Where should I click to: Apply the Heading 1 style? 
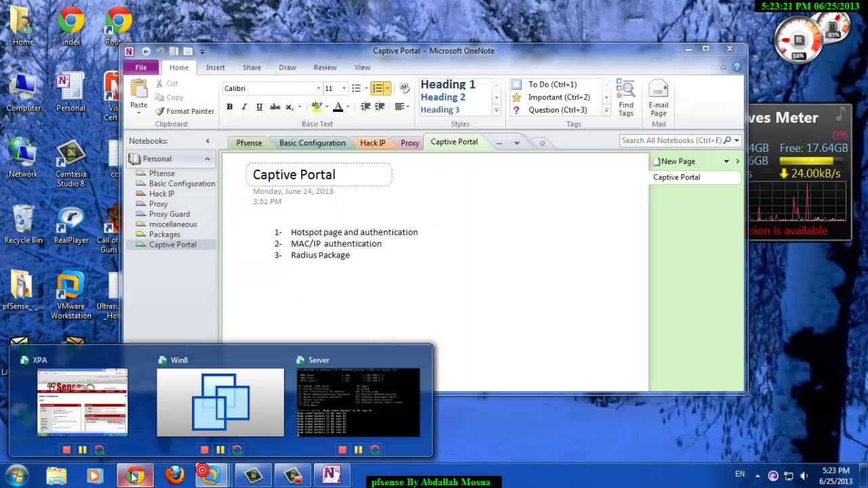click(448, 85)
